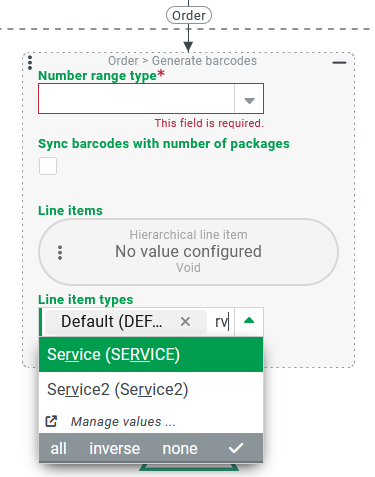Click the external link icon beside Manage values
Image resolution: width=375 pixels, height=477 pixels.
[51, 421]
